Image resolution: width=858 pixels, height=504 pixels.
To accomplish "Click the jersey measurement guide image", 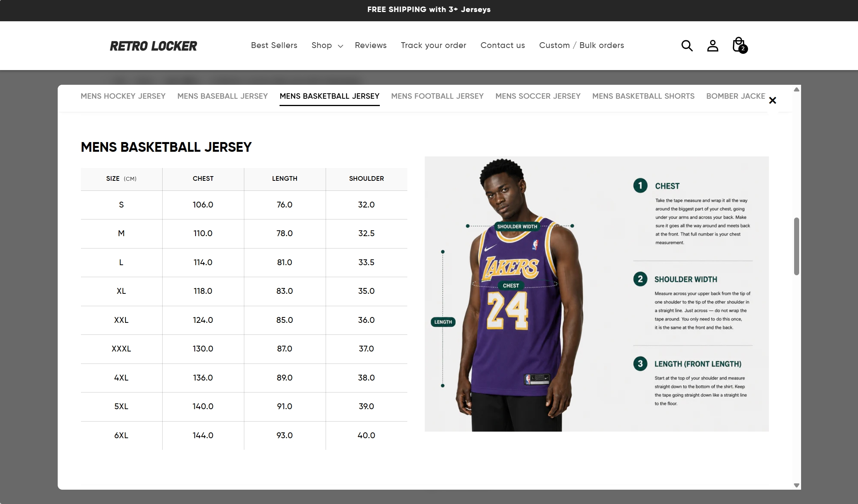I will coord(597,294).
